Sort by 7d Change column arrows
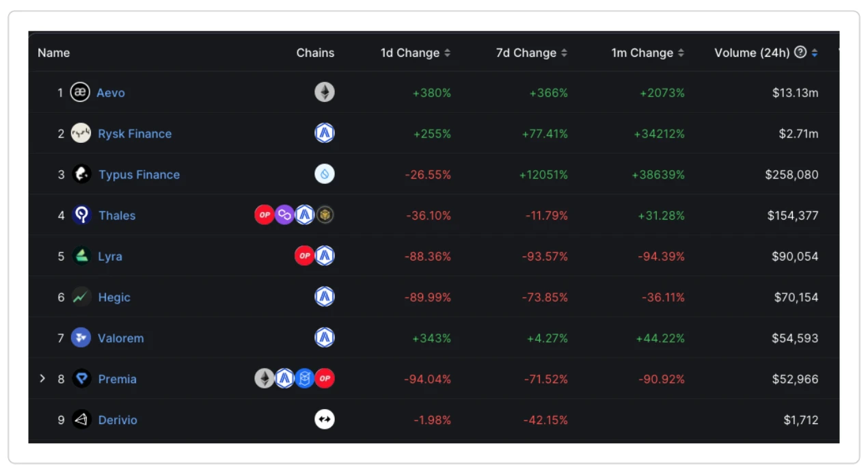The height and width of the screenshot is (476, 868). pyautogui.click(x=564, y=53)
